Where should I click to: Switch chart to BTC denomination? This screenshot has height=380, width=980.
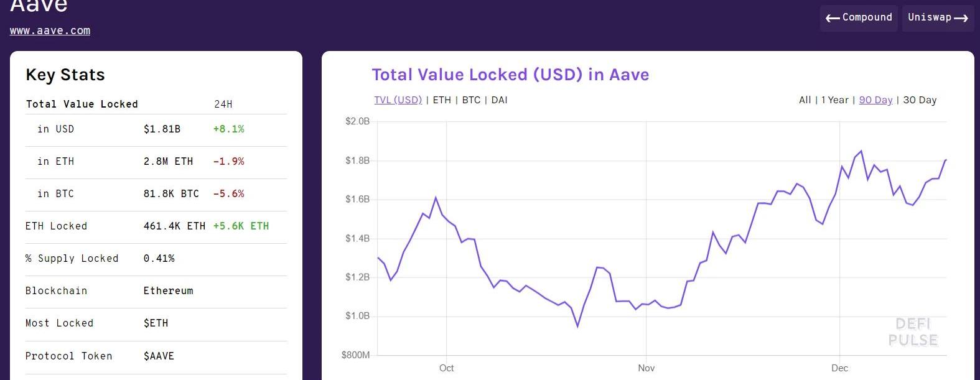pyautogui.click(x=471, y=100)
